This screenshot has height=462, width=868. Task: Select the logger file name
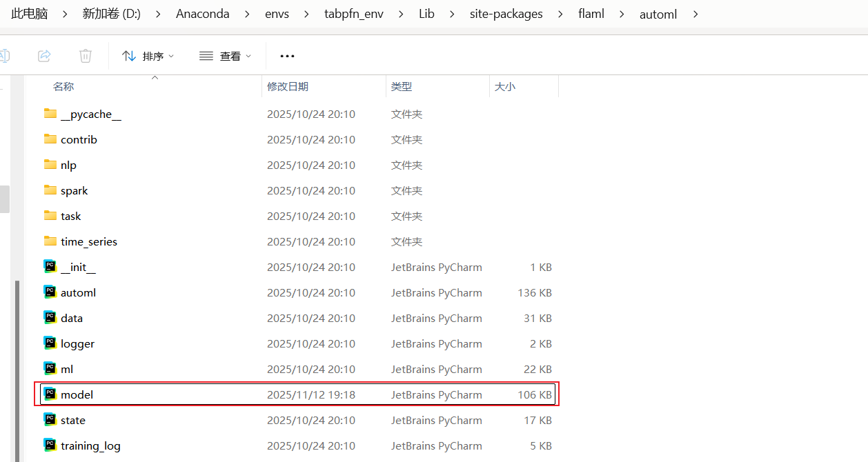pyautogui.click(x=77, y=343)
